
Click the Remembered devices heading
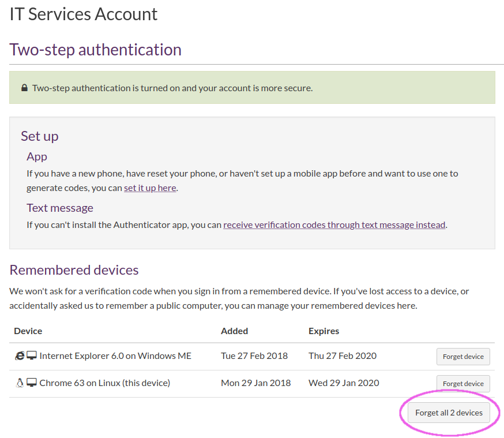74,270
